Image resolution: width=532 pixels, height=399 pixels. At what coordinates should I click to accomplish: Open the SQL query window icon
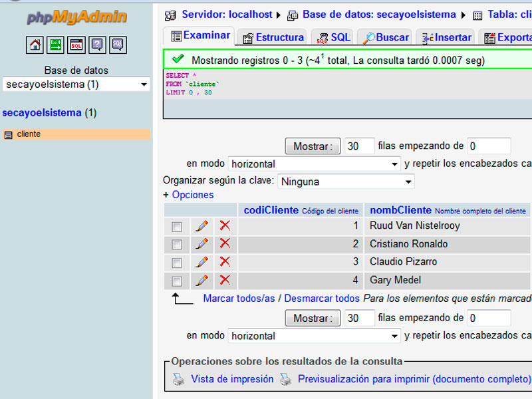click(x=74, y=45)
